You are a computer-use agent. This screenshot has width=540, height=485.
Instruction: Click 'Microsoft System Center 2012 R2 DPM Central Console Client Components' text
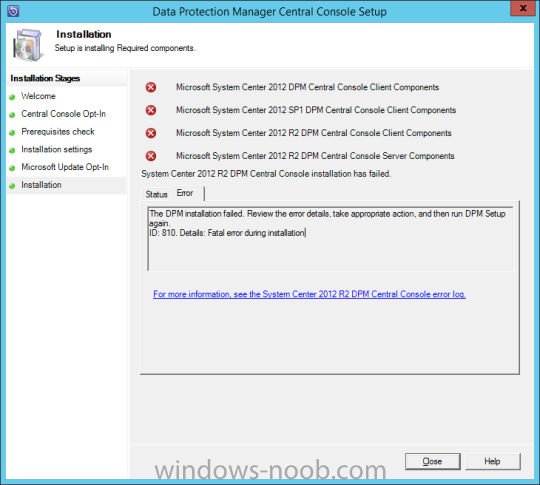[314, 133]
